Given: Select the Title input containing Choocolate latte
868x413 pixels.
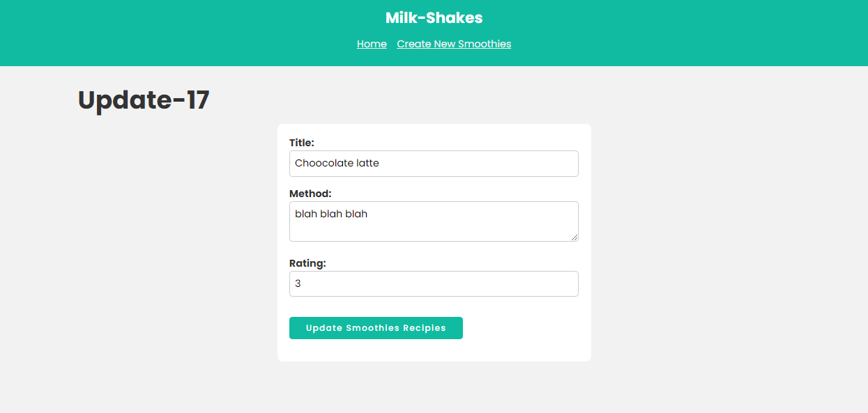Looking at the screenshot, I should click(x=434, y=163).
